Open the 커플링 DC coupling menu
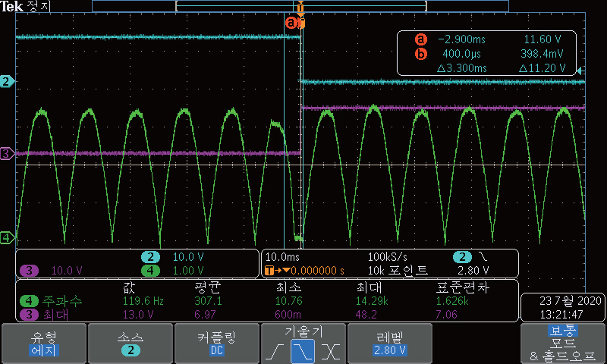This screenshot has width=607, height=364. pyautogui.click(x=216, y=344)
